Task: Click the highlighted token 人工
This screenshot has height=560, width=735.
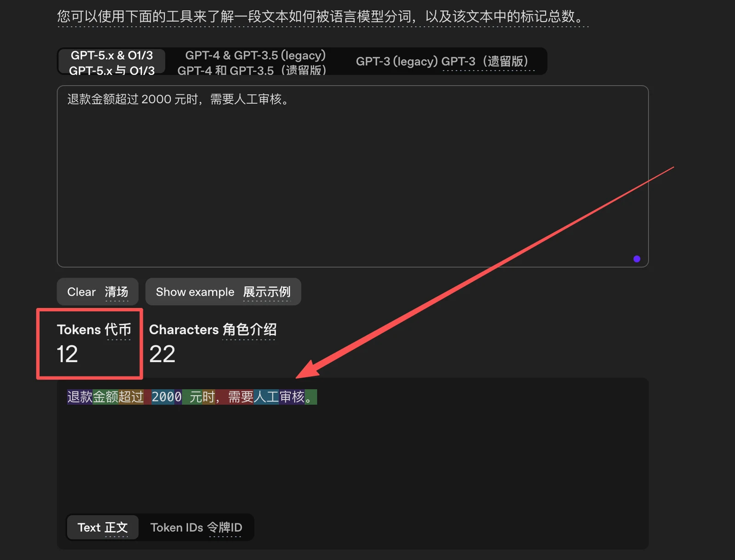Action: [266, 397]
